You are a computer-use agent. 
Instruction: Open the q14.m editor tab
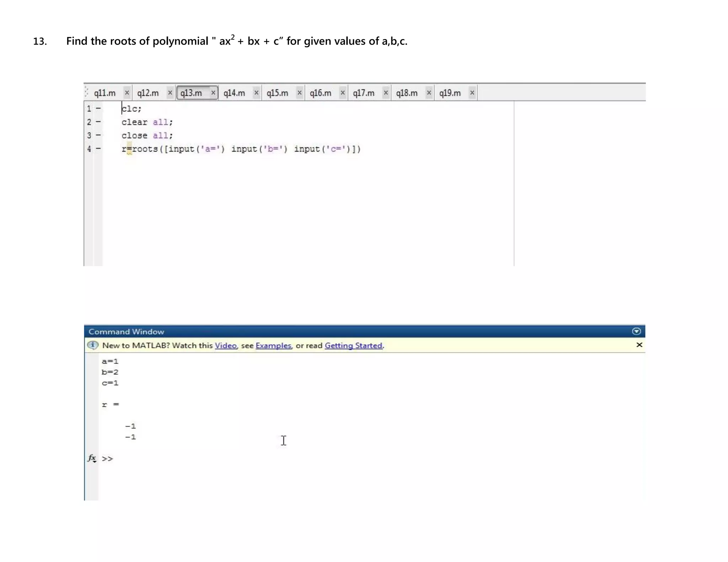coord(234,93)
